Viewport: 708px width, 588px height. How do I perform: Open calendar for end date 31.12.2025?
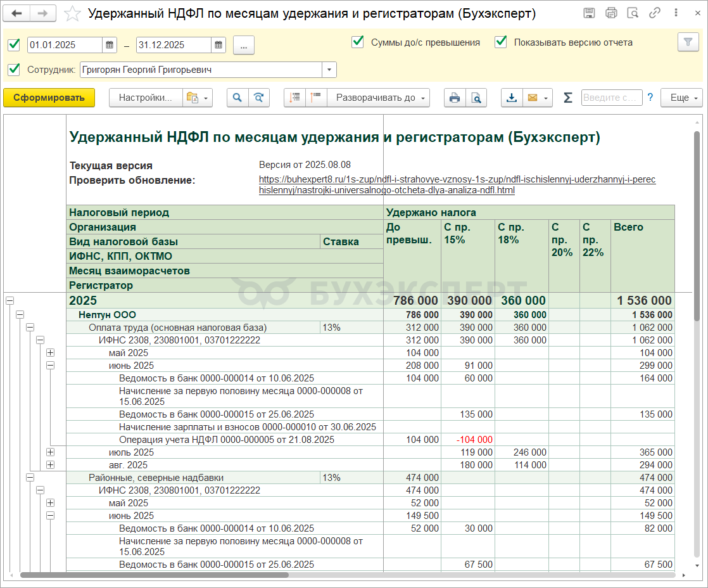(x=218, y=45)
